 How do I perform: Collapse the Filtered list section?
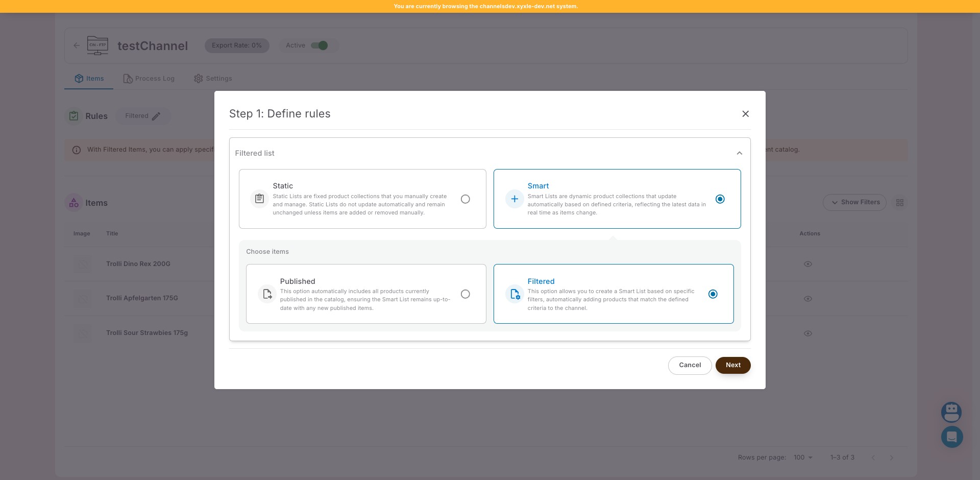(x=739, y=153)
